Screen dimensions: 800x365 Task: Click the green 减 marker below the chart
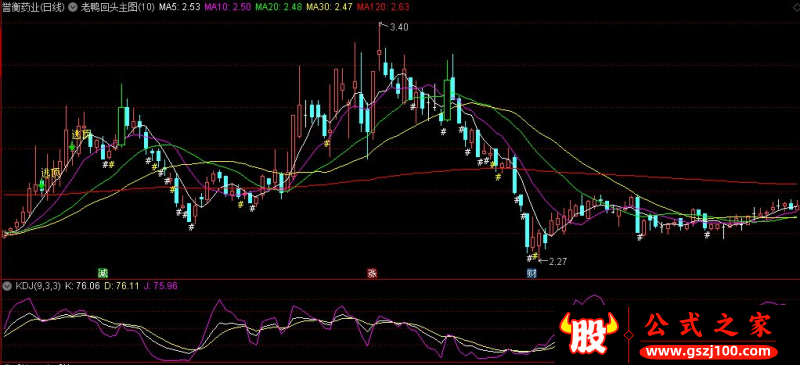click(104, 272)
